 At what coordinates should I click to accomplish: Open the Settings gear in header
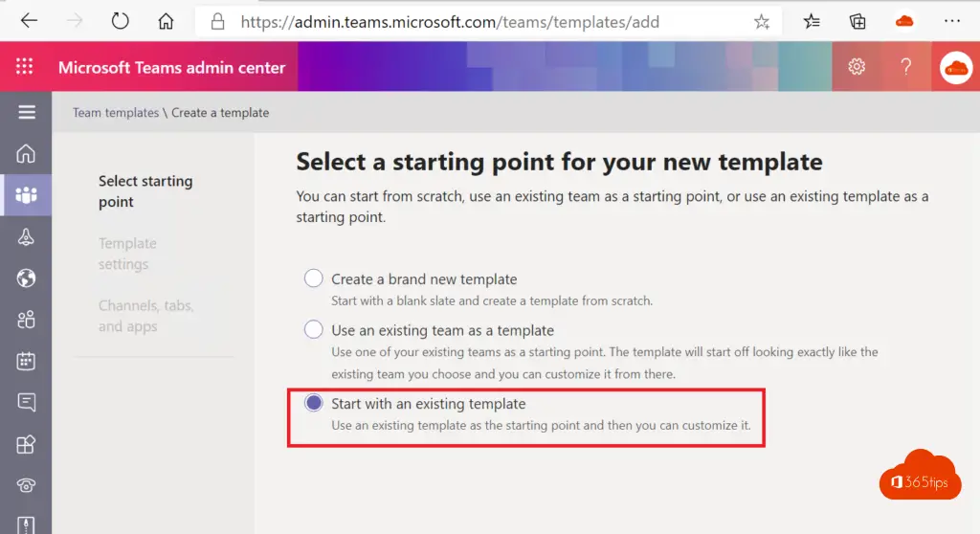(x=857, y=66)
